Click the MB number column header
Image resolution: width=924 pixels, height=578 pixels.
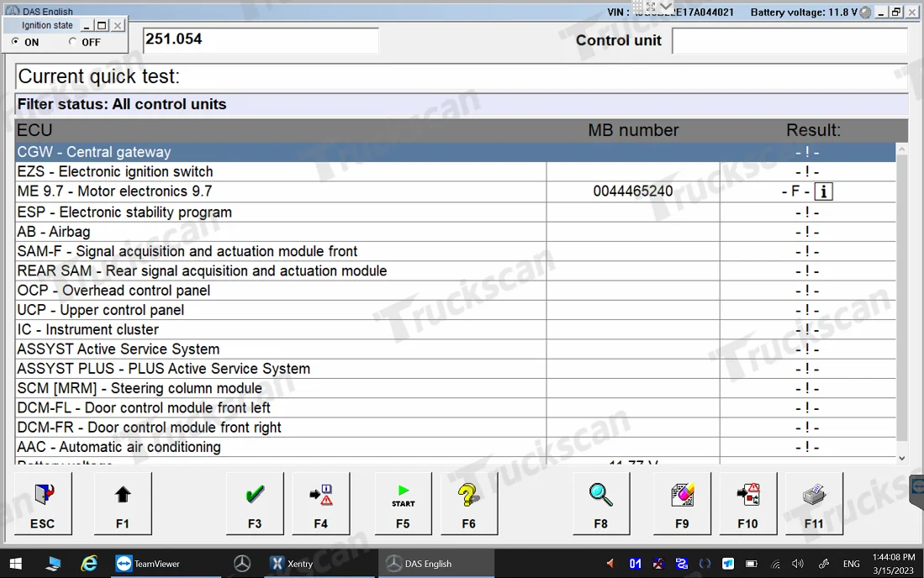coord(633,130)
